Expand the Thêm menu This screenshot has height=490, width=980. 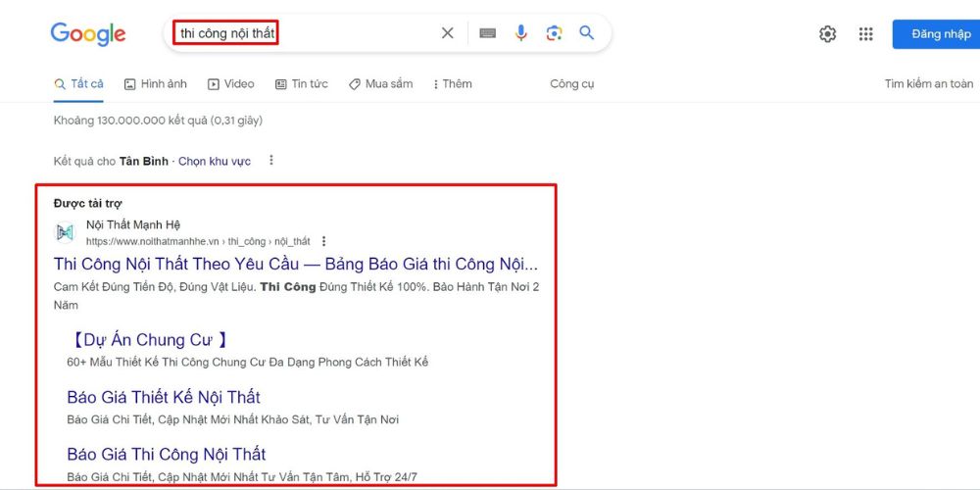[453, 83]
